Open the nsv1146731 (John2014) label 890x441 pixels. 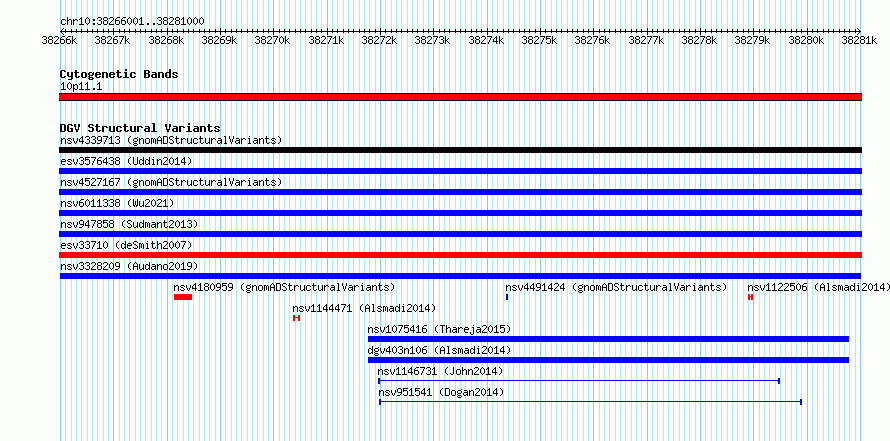coord(440,371)
